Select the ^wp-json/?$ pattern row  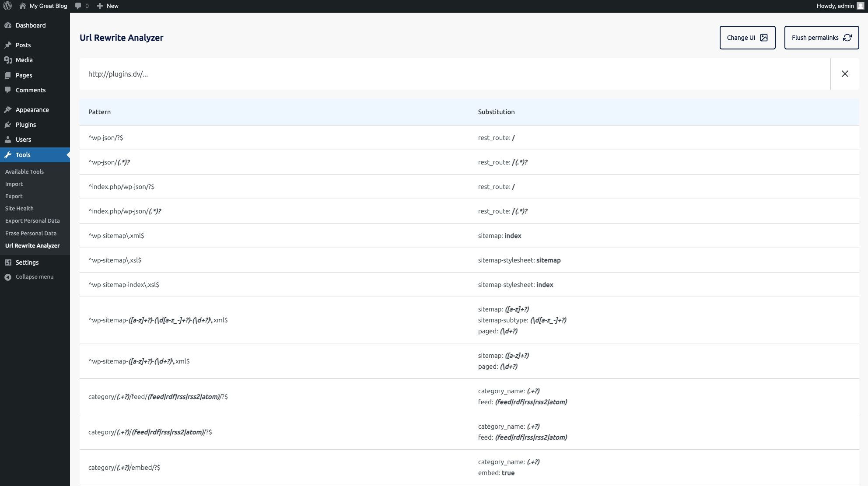pyautogui.click(x=469, y=138)
